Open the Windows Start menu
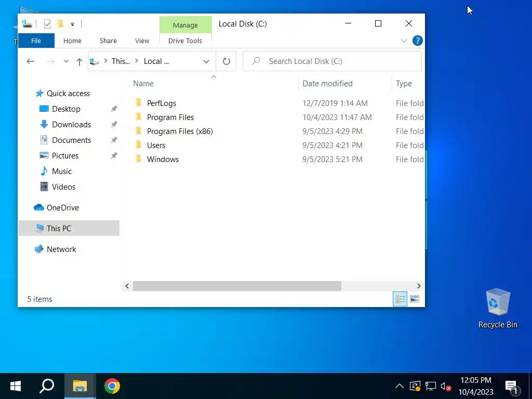The height and width of the screenshot is (399, 532). coord(16,386)
